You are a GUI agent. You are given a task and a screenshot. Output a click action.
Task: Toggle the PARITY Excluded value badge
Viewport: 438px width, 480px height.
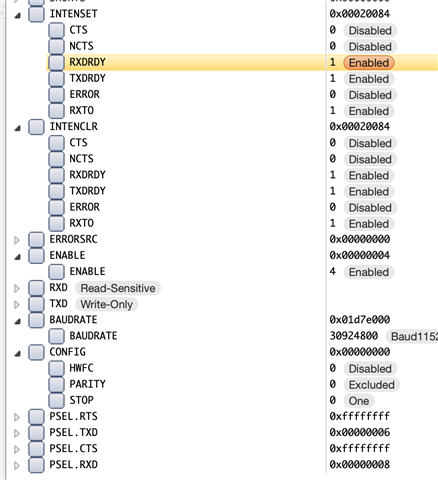click(372, 385)
